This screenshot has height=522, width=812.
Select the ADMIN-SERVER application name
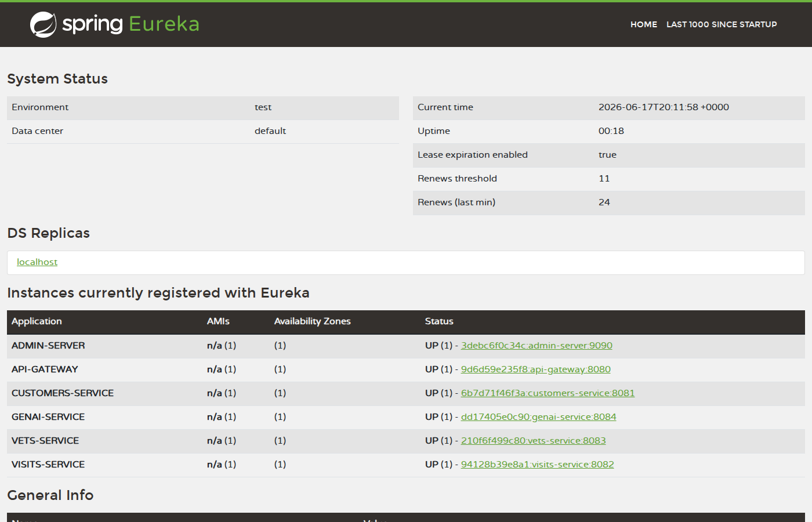coord(48,346)
